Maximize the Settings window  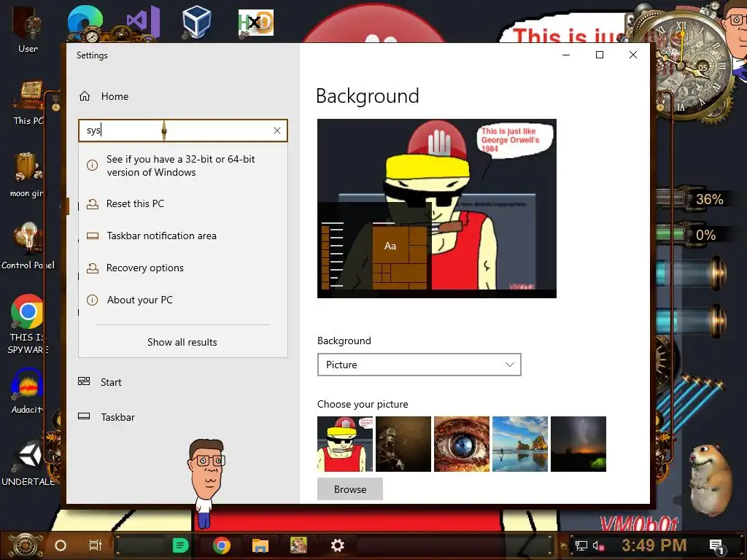[600, 55]
